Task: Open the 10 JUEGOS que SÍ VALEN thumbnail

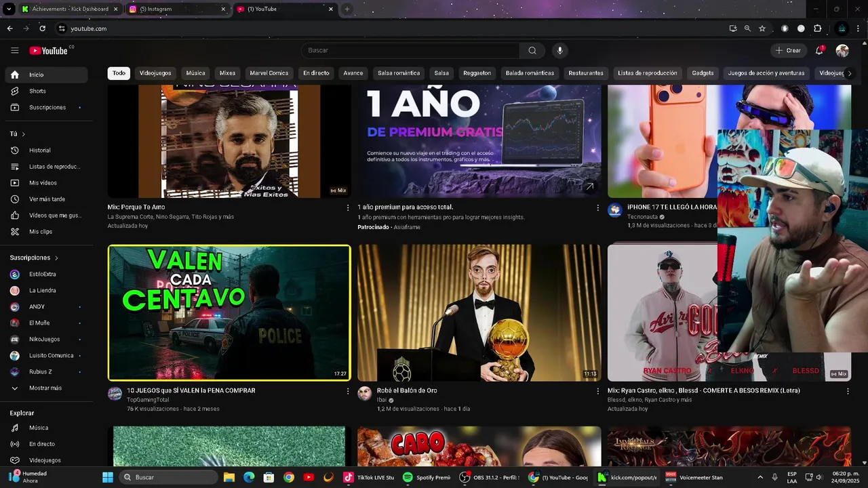Action: point(229,313)
